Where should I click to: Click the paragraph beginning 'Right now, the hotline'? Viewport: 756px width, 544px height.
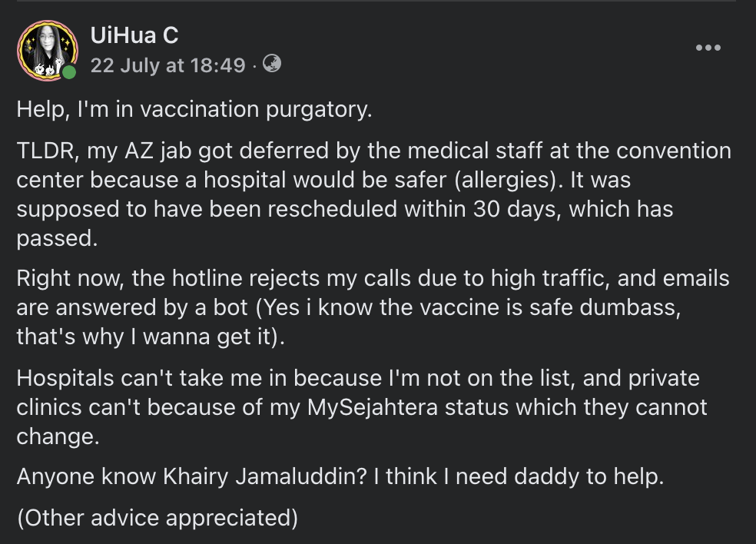(373, 307)
